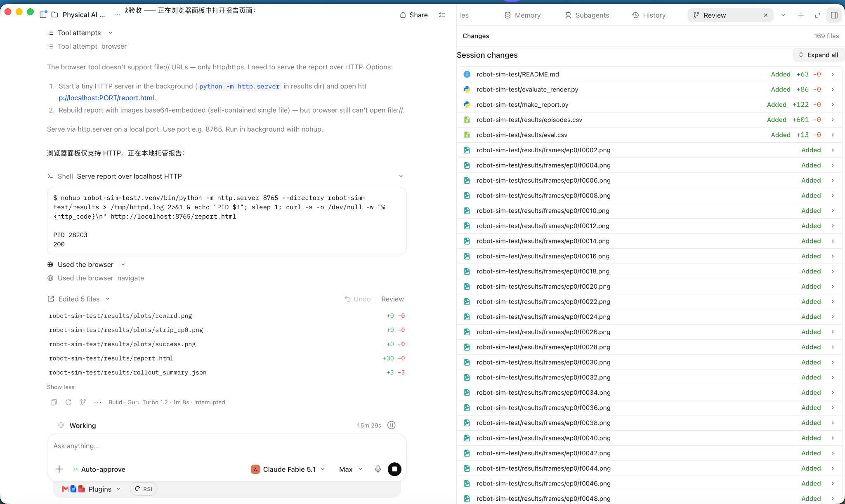Open the Max effort dropdown

[x=351, y=469]
